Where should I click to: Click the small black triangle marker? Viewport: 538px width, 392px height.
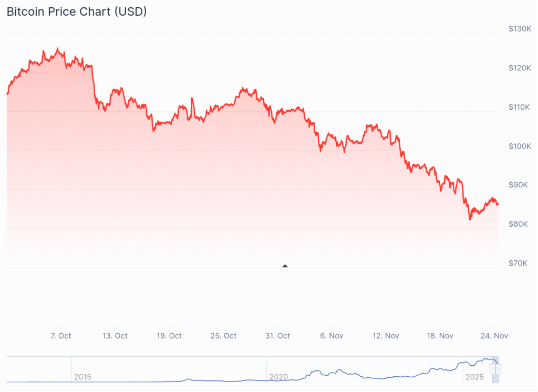pyautogui.click(x=285, y=266)
